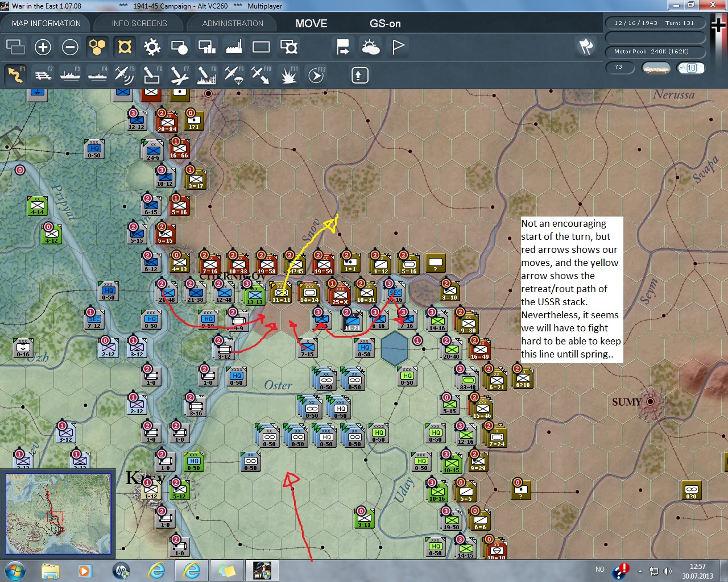Open Windows Media Player from taskbar
This screenshot has height=582, width=728.
(84, 570)
